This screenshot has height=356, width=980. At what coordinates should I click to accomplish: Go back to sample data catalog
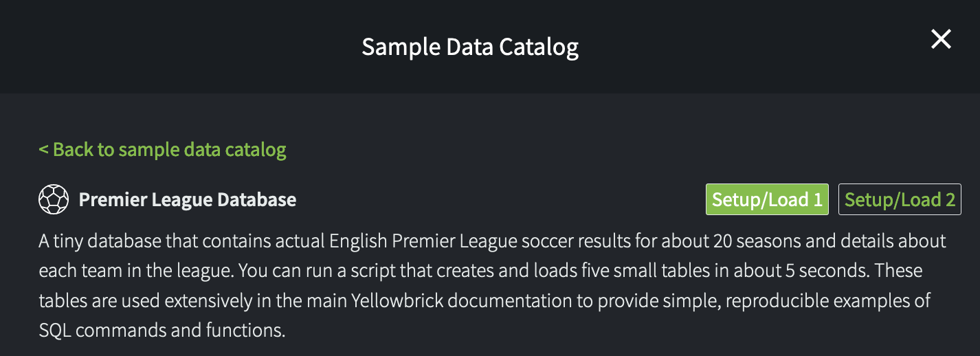162,149
